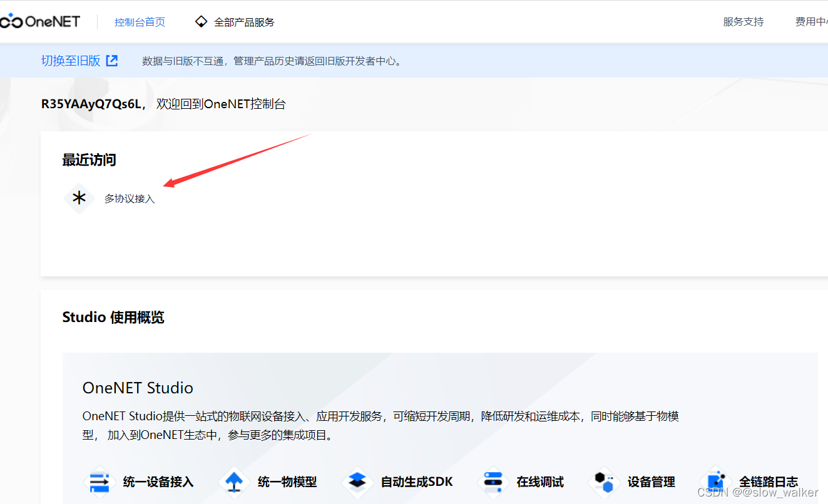Click the 服务支持 navigation entry
828x504 pixels.
[743, 21]
